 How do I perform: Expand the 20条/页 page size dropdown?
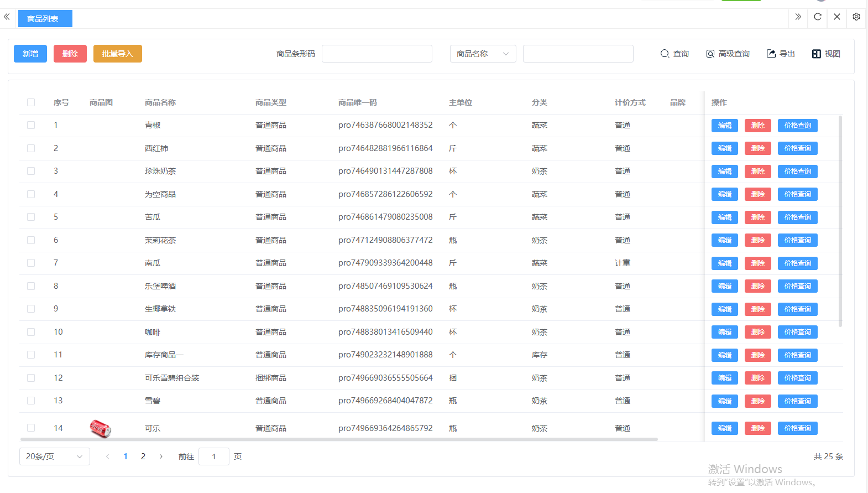click(x=54, y=456)
